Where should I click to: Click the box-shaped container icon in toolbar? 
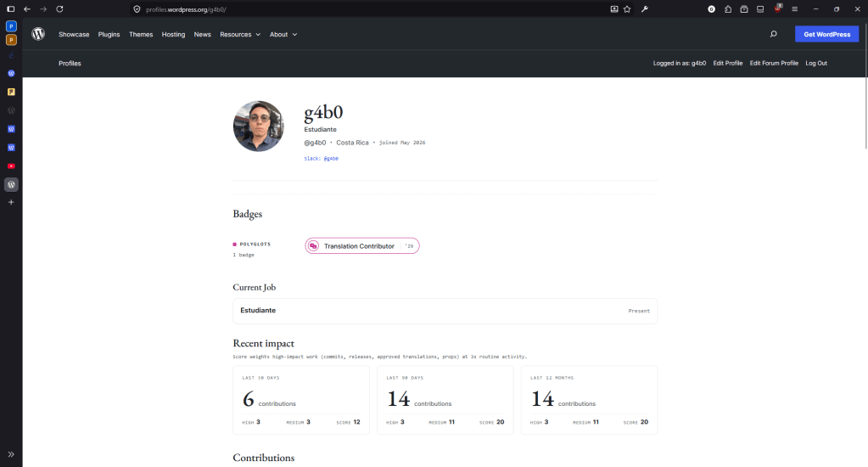pos(744,9)
